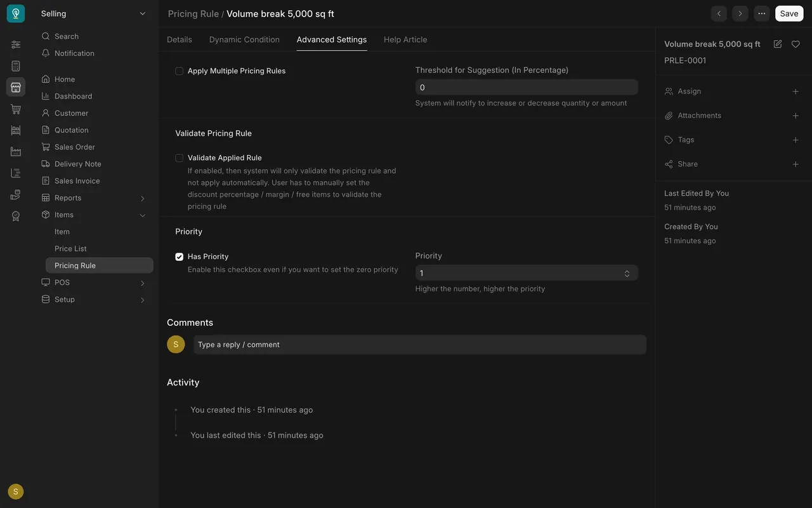Select the Advanced Settings tab
Image resolution: width=812 pixels, height=508 pixels.
[332, 39]
